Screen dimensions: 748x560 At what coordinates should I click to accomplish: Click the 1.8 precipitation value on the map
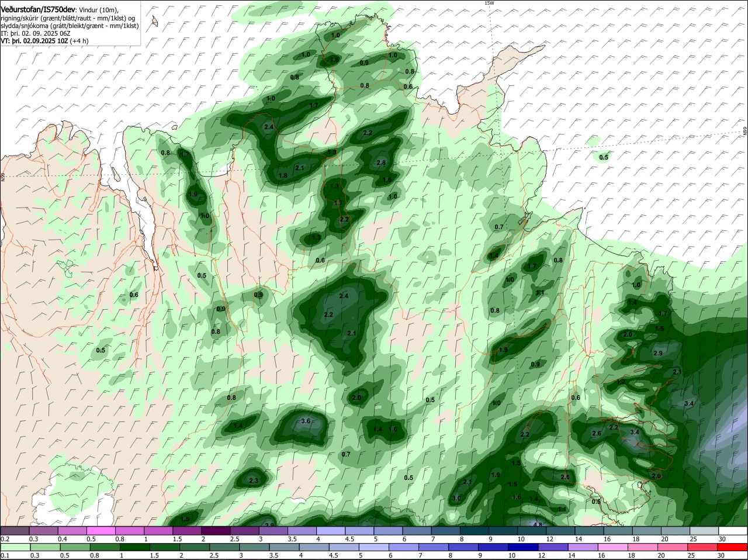[283, 175]
